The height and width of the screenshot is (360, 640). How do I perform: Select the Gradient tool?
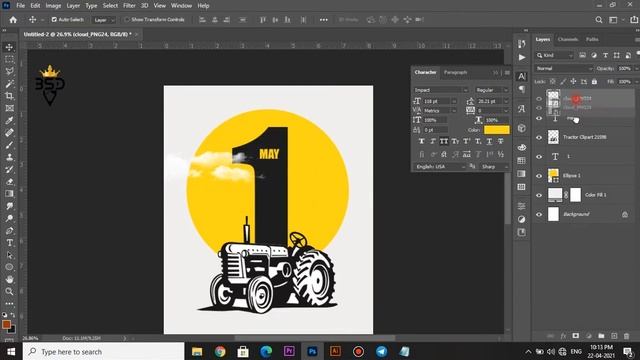9,194
